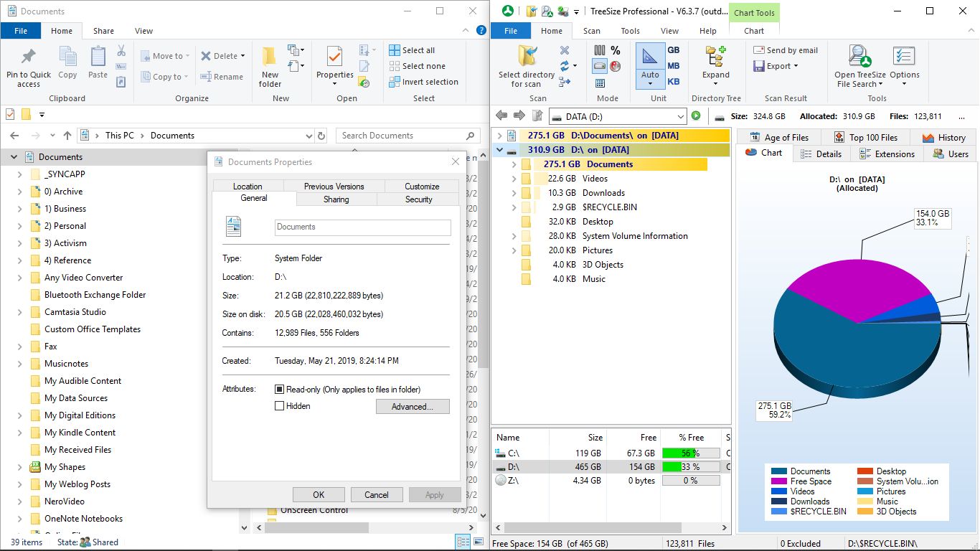Open TreeSize File menu
980x551 pixels.
511,31
